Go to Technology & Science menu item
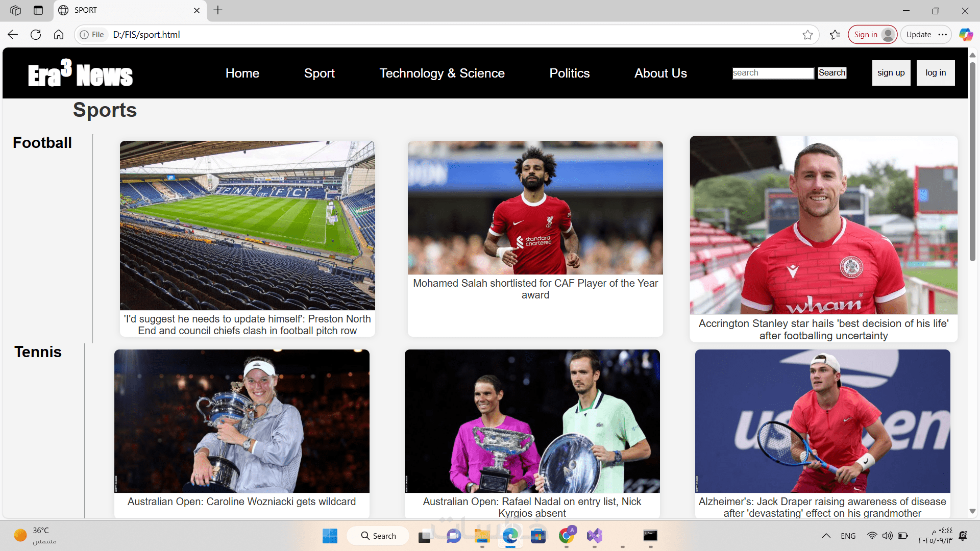Image resolution: width=980 pixels, height=551 pixels. pyautogui.click(x=442, y=73)
